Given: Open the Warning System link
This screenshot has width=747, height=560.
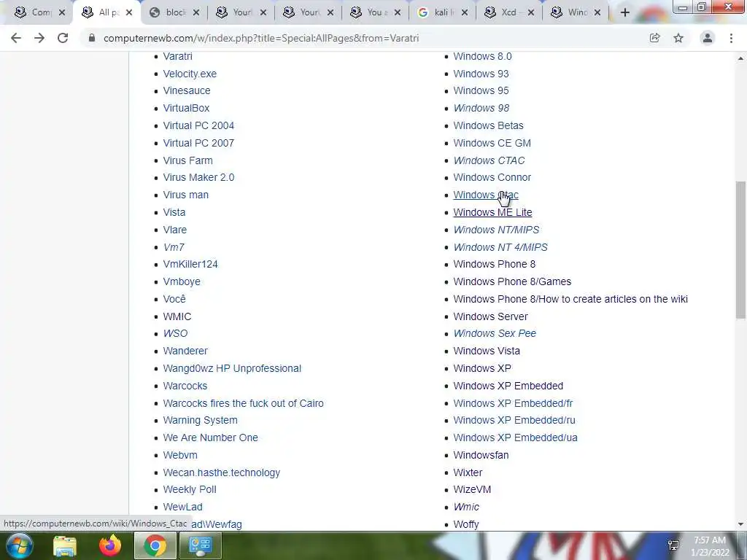Looking at the screenshot, I should (x=200, y=421).
